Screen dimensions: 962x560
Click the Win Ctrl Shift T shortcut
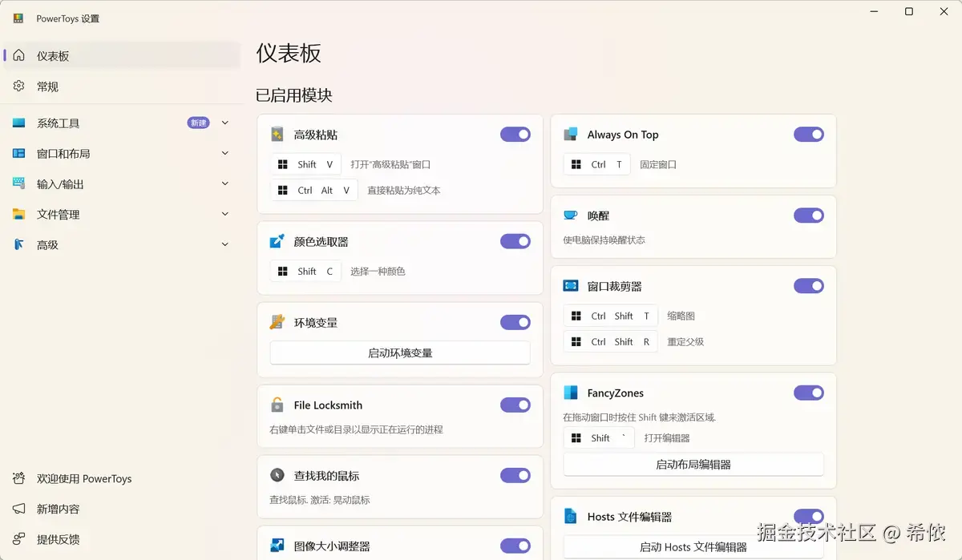[611, 316]
